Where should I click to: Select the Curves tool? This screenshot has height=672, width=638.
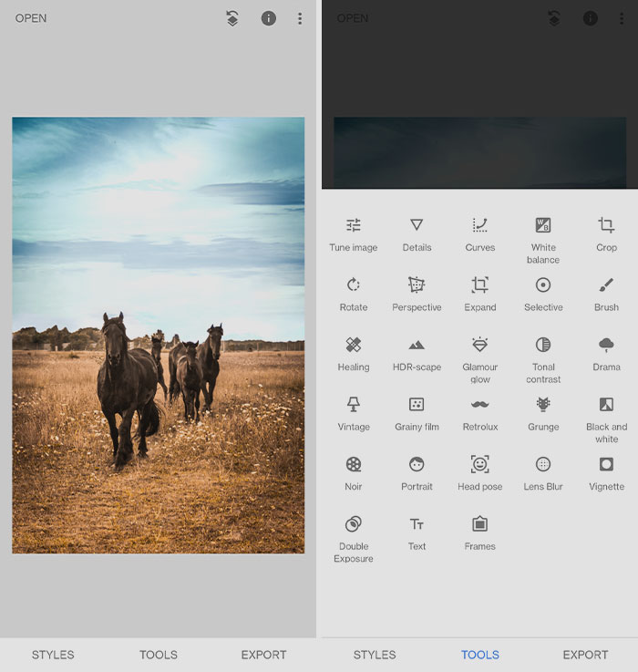[479, 233]
